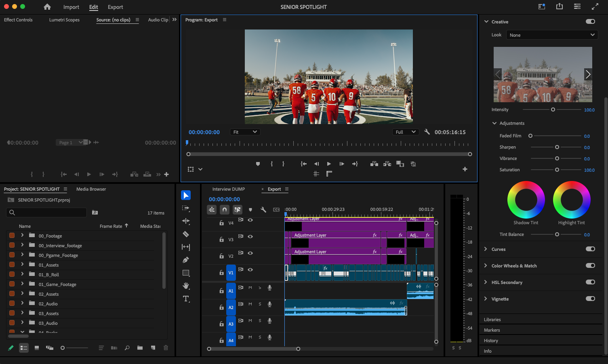Image resolution: width=608 pixels, height=364 pixels.
Task: Select the Rectangle tool
Action: (x=186, y=273)
